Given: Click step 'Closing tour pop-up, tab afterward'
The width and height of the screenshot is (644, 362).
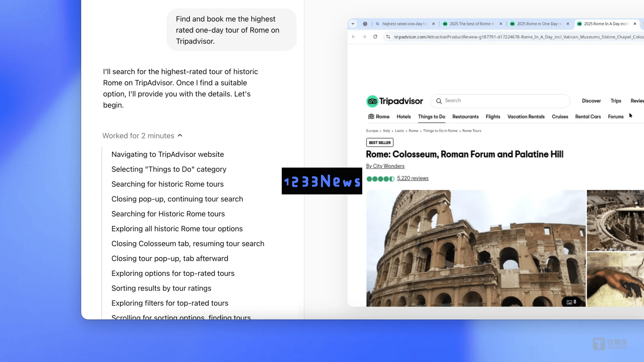Looking at the screenshot, I should [170, 259].
